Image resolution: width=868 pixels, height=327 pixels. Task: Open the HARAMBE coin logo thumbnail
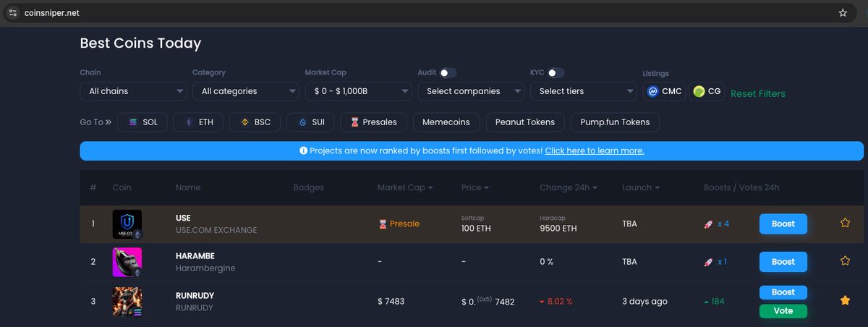coord(127,262)
